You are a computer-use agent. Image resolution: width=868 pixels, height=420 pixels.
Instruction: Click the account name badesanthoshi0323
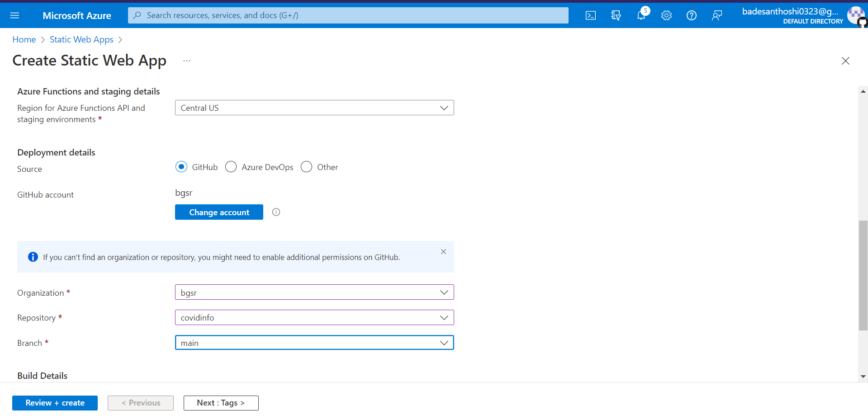click(790, 11)
